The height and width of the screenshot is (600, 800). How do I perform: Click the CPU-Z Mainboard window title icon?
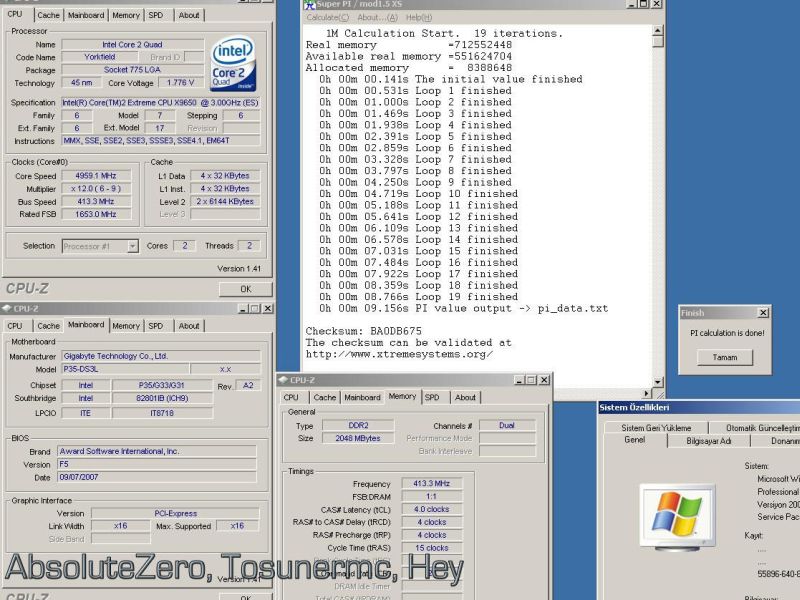point(7,308)
